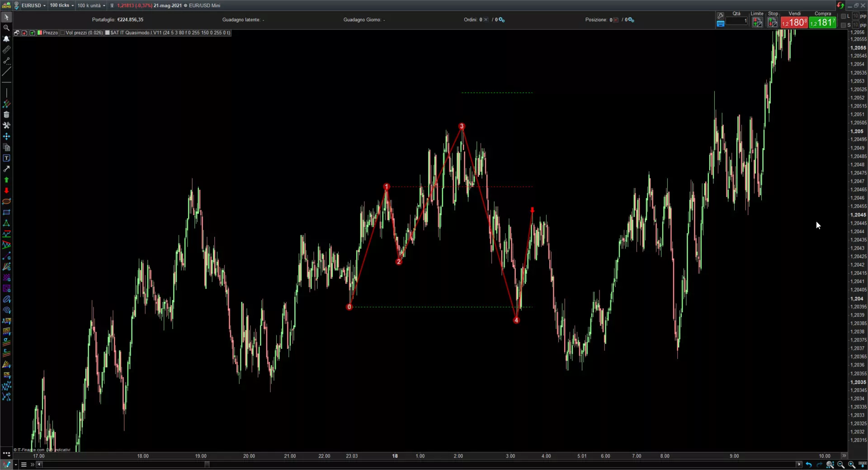Expand the bottom-left chart type arrow
Viewport: 868px width, 470px height.
pyautogui.click(x=16, y=465)
